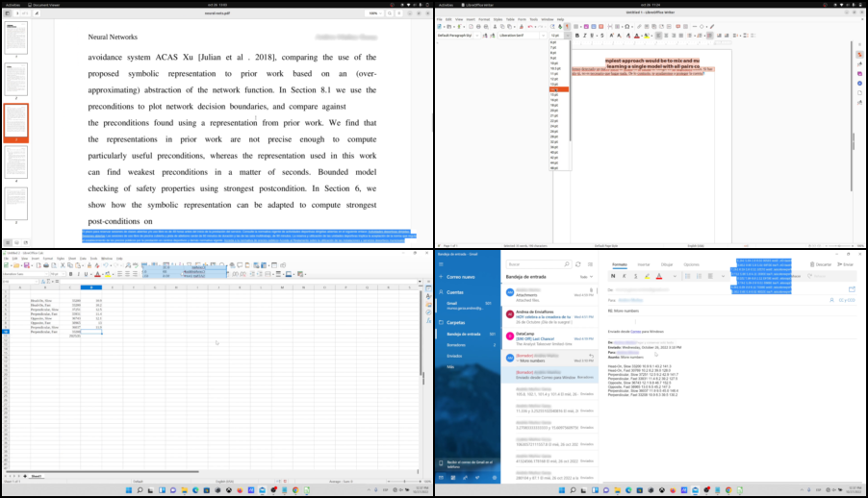Viewport: 868px width, 498px height.
Task: Center align text in Writer toolbar
Action: tap(666, 36)
